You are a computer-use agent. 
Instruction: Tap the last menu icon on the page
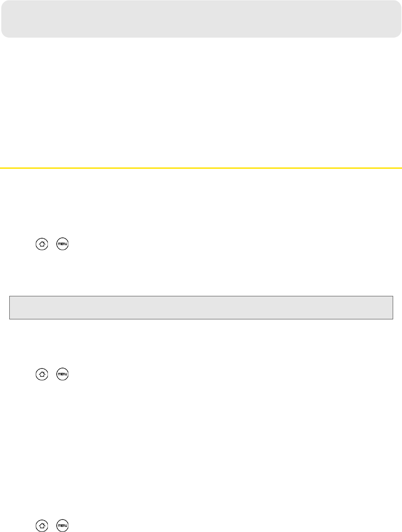pyautogui.click(x=63, y=525)
